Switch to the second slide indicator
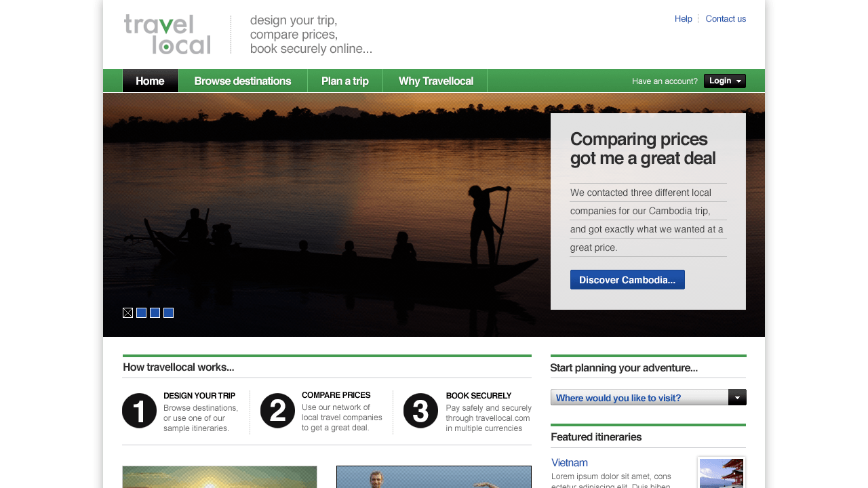The image size is (868, 488). click(x=141, y=312)
